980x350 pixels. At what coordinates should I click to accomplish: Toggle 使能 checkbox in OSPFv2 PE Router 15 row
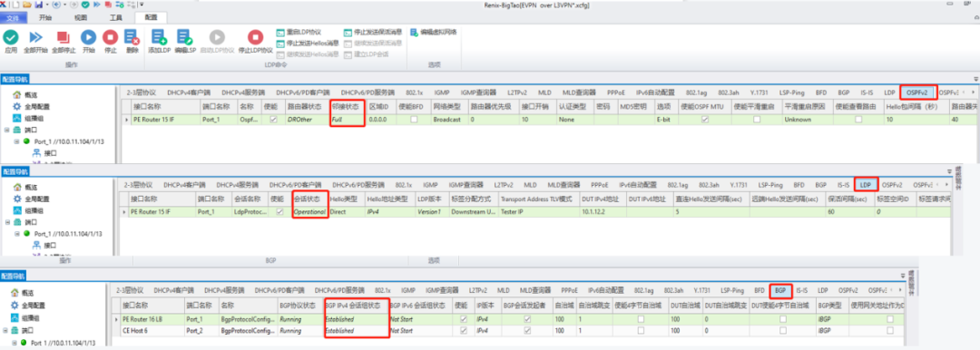(272, 119)
